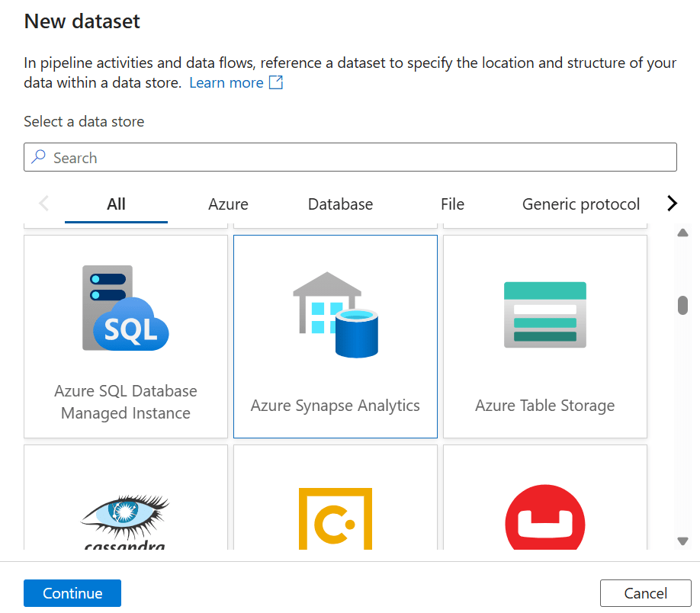Click the scrollbar up arrow
This screenshot has width=700, height=613.
682,233
